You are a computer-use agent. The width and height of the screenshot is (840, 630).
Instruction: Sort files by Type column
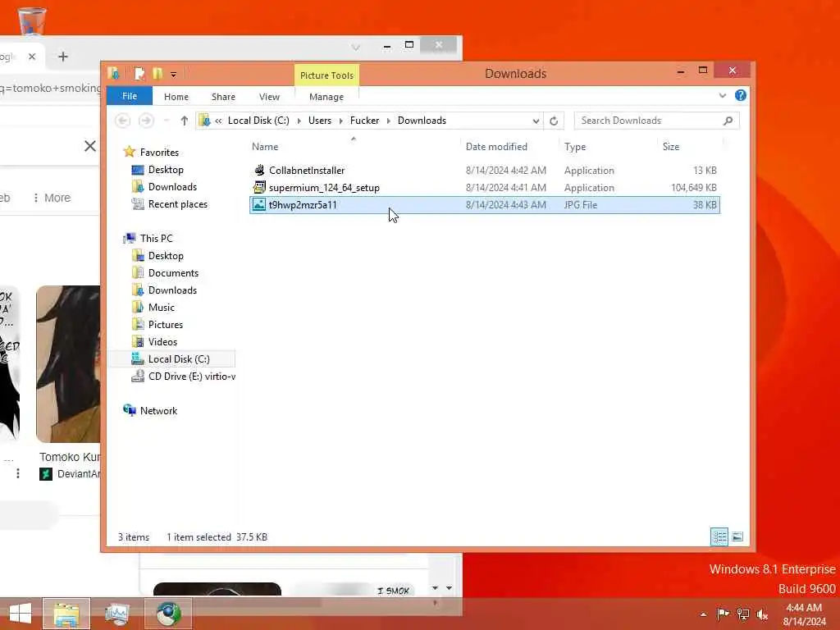click(575, 147)
